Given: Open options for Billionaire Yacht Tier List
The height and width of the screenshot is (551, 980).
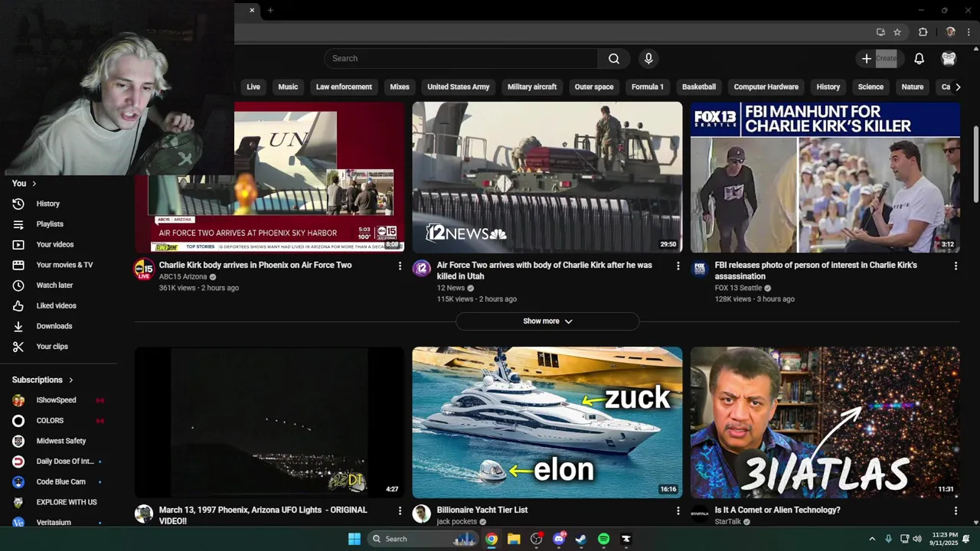Looking at the screenshot, I should pyautogui.click(x=678, y=510).
